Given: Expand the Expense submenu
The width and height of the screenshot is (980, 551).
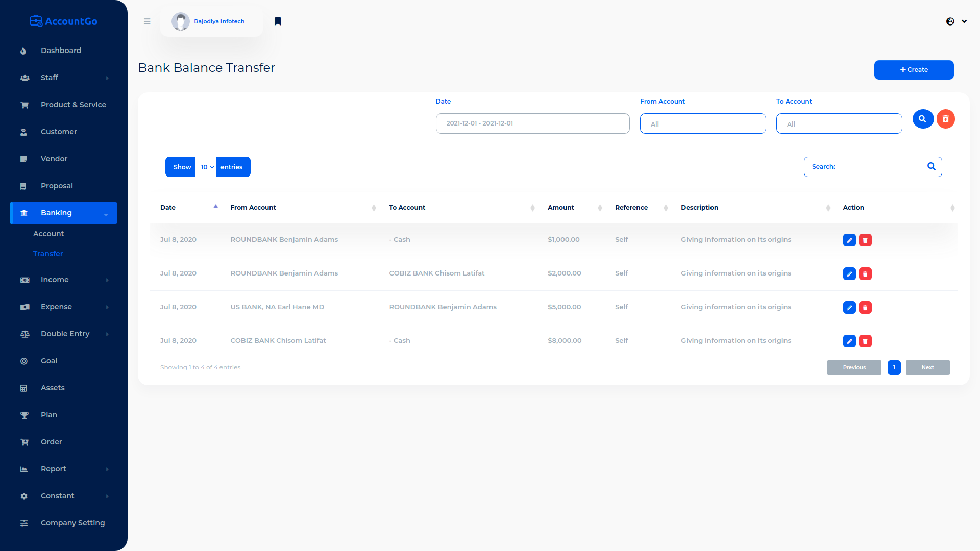Looking at the screenshot, I should tap(64, 307).
